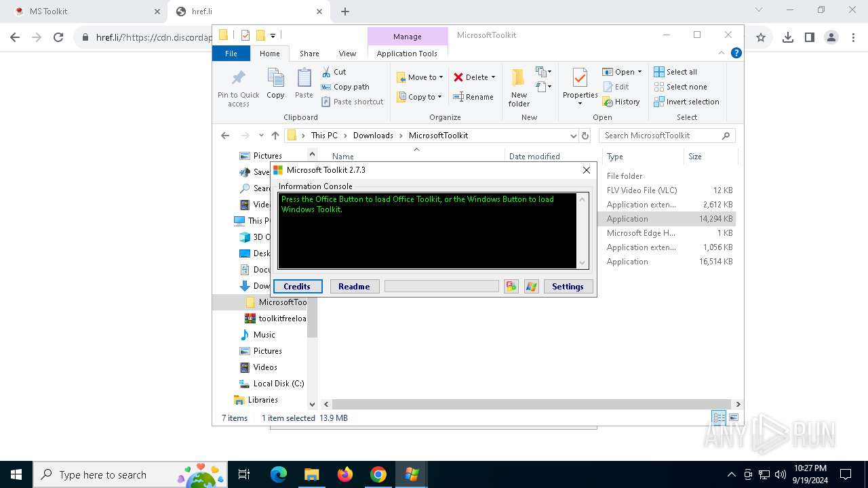This screenshot has width=868, height=488.
Task: Click the Search MicrosoftToolkit field
Action: click(x=667, y=136)
